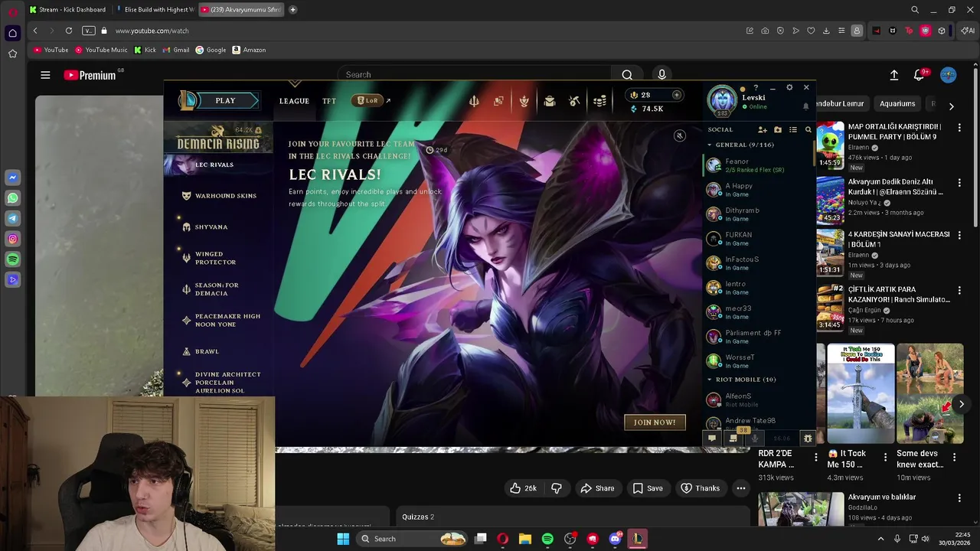Toggle voice microphone in Social panel footer
This screenshot has width=980, height=551.
coord(755,439)
